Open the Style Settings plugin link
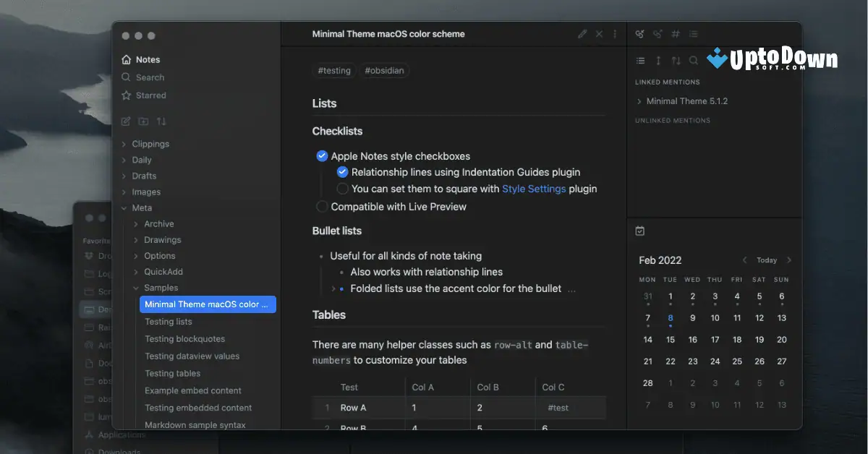868x454 pixels. pyautogui.click(x=533, y=189)
